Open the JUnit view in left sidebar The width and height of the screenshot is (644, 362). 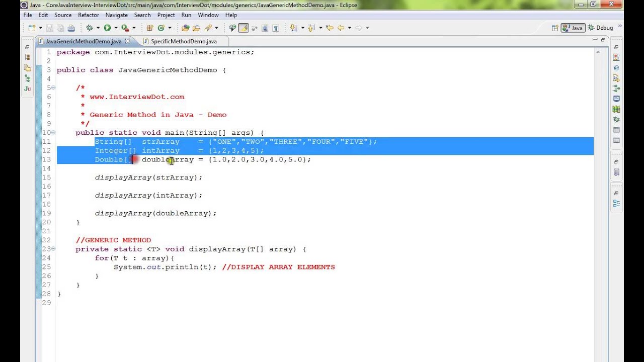pos(27,88)
